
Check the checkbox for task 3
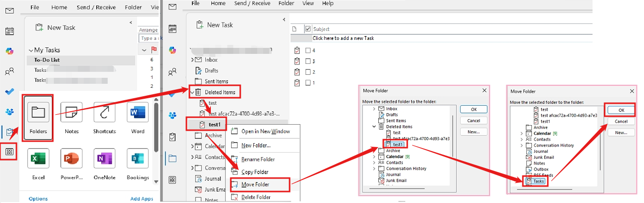coord(308,61)
